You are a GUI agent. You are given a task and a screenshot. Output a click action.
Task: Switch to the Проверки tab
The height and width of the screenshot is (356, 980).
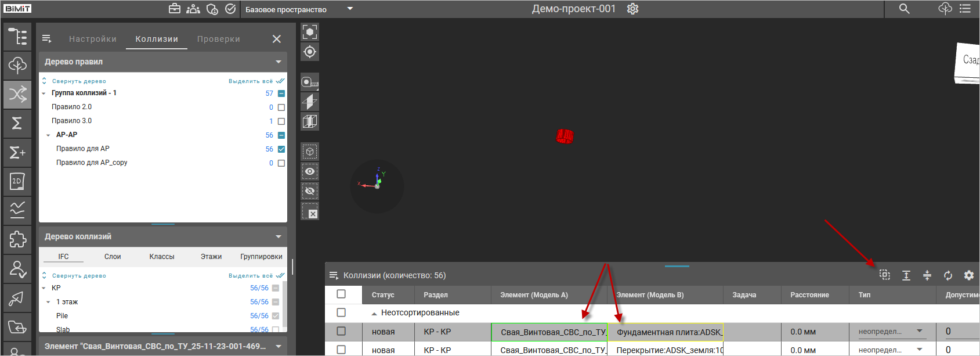point(219,39)
